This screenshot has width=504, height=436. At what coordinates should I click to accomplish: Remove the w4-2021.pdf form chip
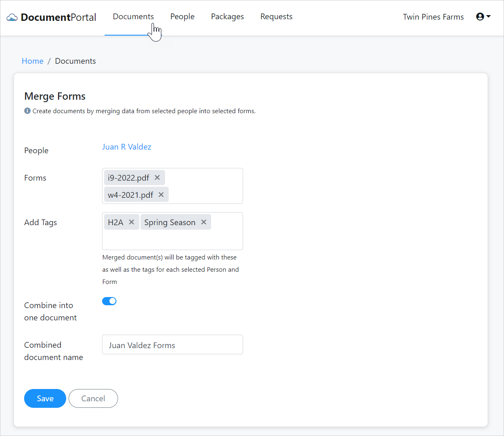[161, 195]
